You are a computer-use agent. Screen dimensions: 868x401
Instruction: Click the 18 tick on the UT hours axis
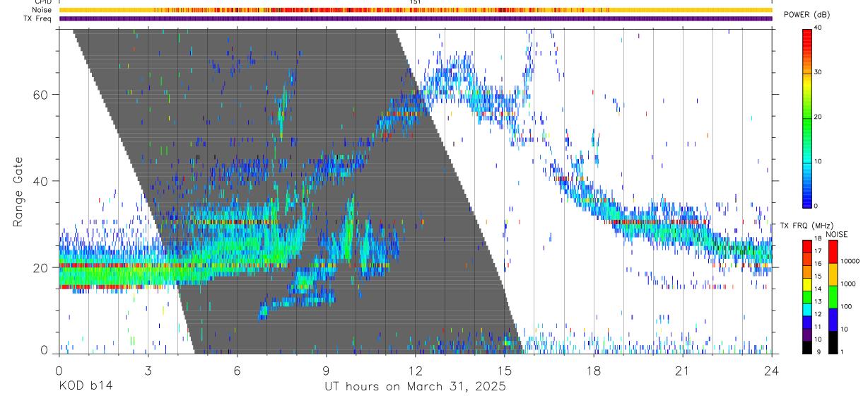pyautogui.click(x=594, y=369)
